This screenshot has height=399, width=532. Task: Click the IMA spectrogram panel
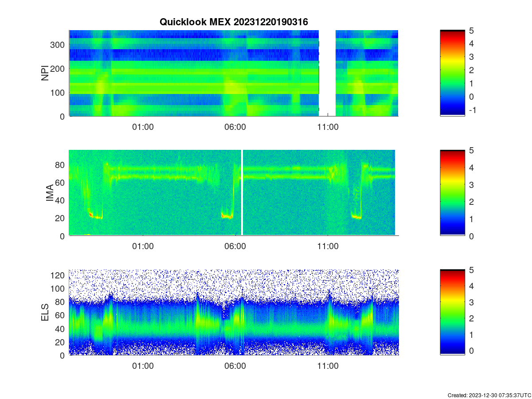(x=234, y=193)
